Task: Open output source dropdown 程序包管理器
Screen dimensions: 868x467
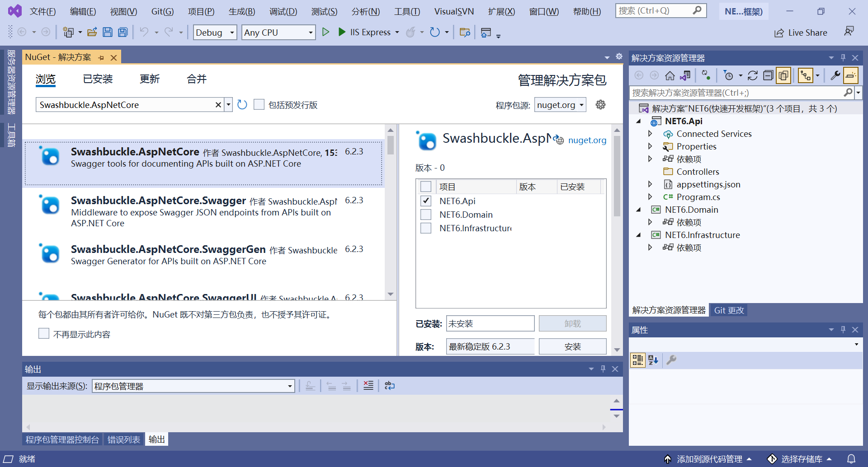Action: click(193, 386)
